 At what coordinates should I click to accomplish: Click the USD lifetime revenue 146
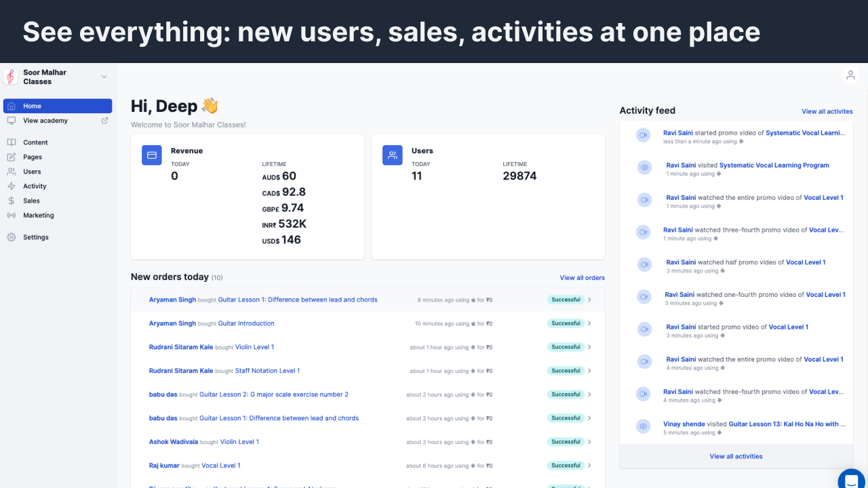[292, 240]
